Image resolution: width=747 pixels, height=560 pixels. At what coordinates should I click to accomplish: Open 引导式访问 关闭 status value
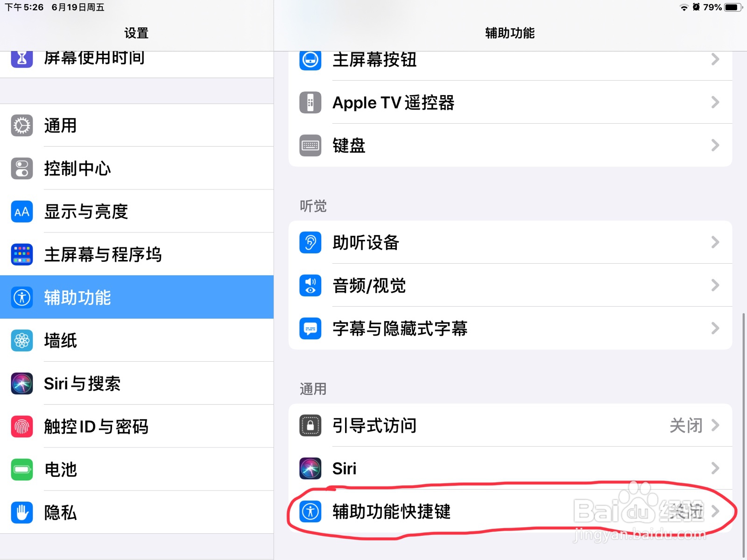coord(686,425)
